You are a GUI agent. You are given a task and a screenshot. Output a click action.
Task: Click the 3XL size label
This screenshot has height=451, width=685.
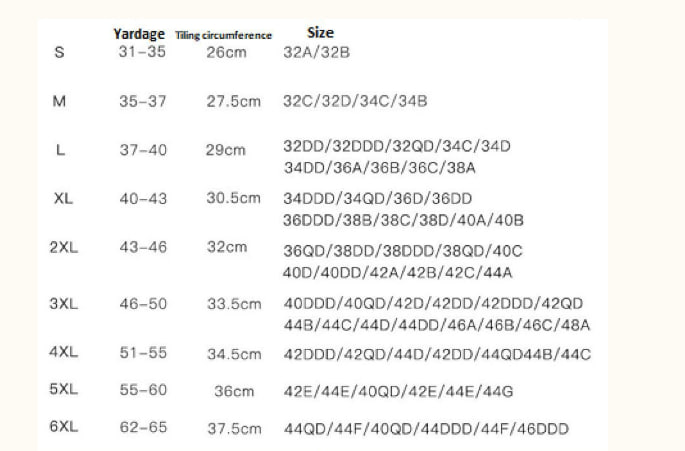63,303
